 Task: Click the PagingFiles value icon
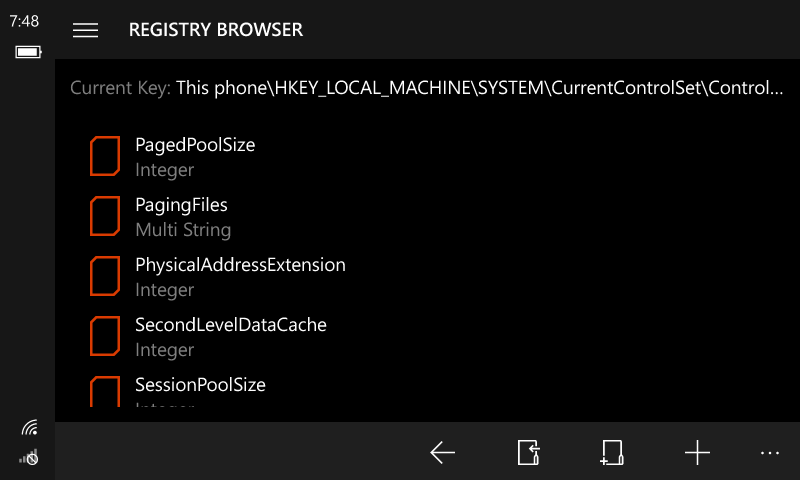click(105, 217)
